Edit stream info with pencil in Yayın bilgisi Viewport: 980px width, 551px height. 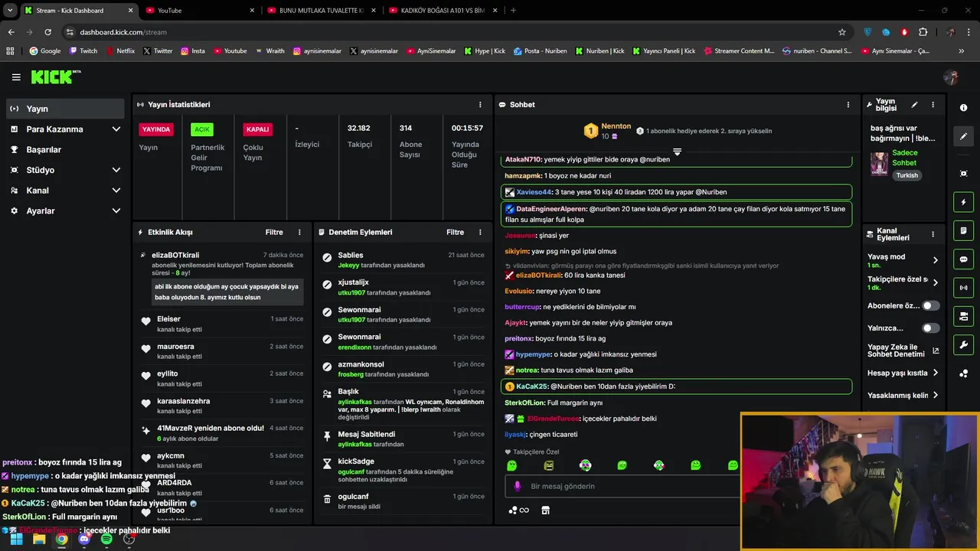[x=914, y=105]
